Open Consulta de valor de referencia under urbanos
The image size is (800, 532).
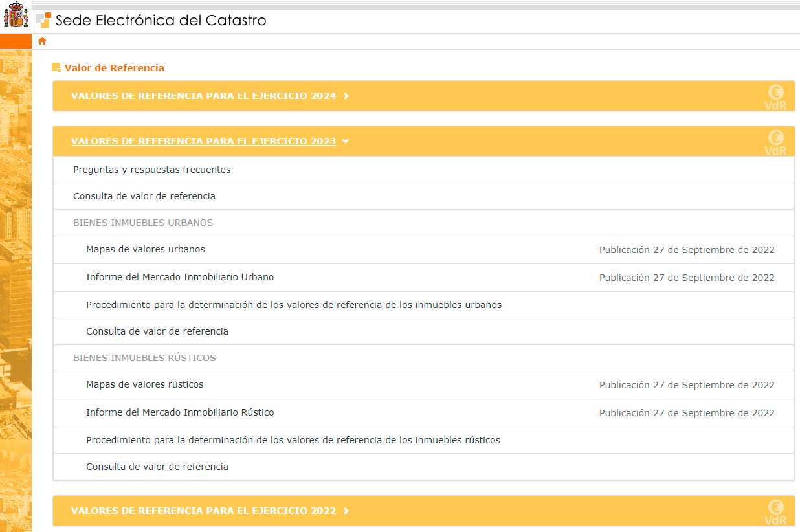click(157, 331)
